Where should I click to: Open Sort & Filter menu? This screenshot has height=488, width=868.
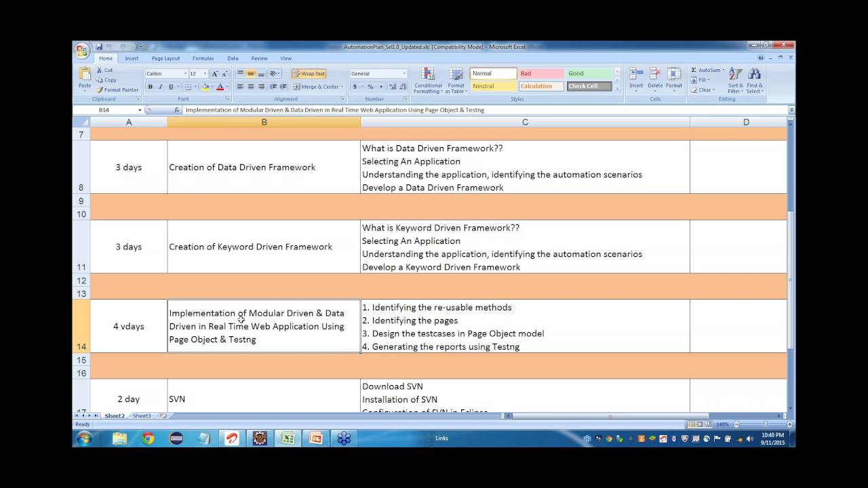pyautogui.click(x=735, y=81)
